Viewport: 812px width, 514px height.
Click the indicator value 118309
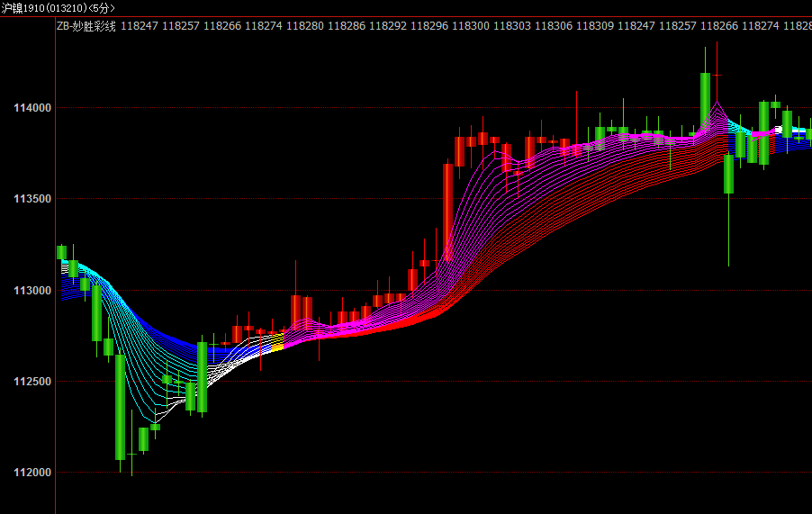(x=594, y=26)
